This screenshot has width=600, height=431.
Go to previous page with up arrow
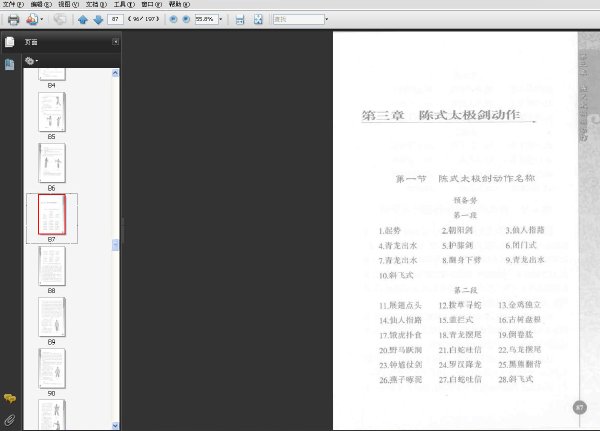coord(83,19)
